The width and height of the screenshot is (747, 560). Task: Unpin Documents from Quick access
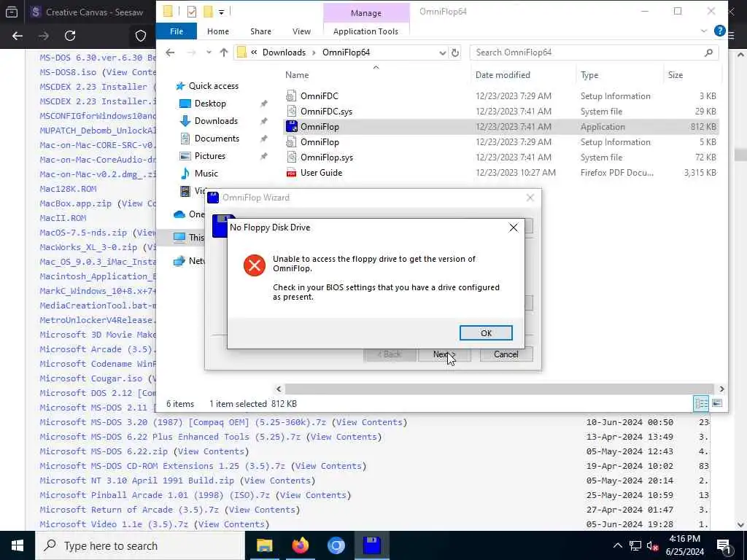263,139
